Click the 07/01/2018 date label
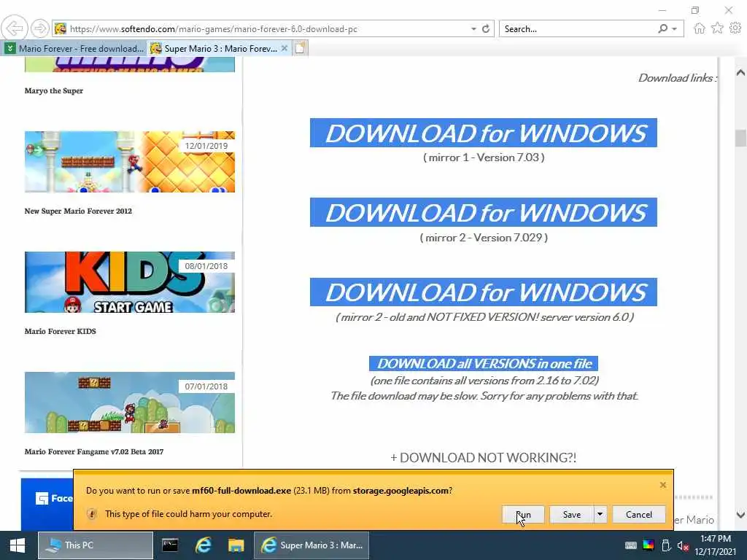Screen dimensions: 747x560 click(x=206, y=386)
